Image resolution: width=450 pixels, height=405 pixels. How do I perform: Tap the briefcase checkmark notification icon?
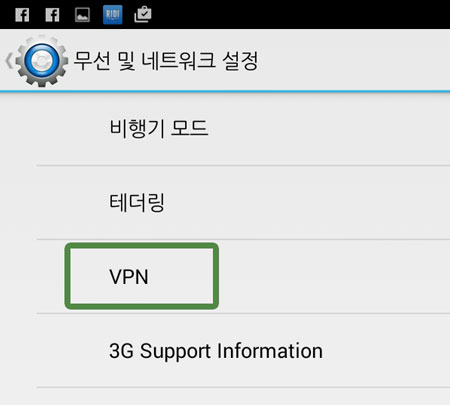click(143, 15)
